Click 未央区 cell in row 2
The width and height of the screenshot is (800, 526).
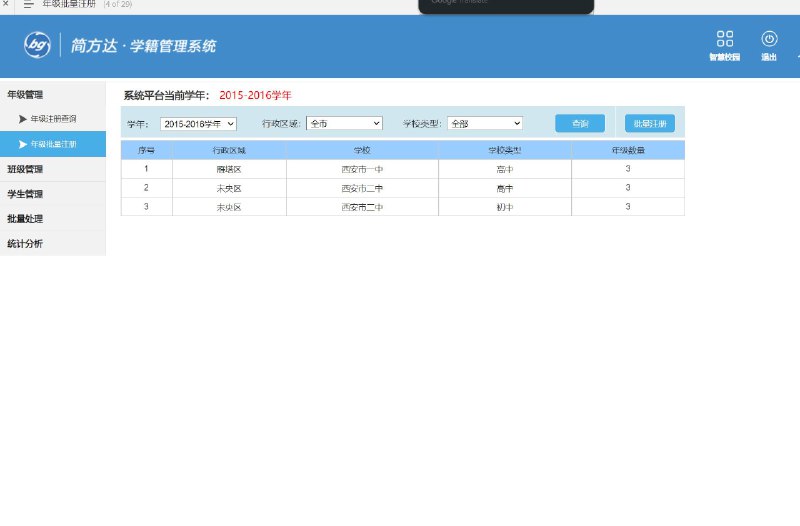tap(229, 188)
